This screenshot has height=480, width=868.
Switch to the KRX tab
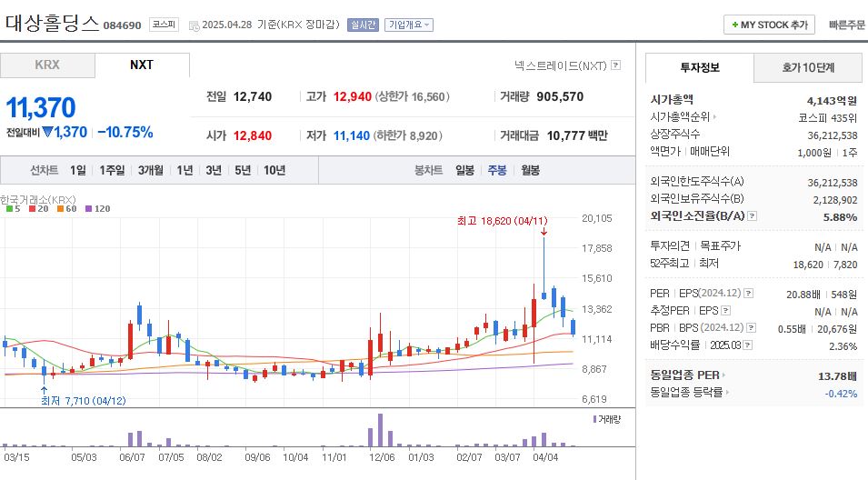click(47, 65)
